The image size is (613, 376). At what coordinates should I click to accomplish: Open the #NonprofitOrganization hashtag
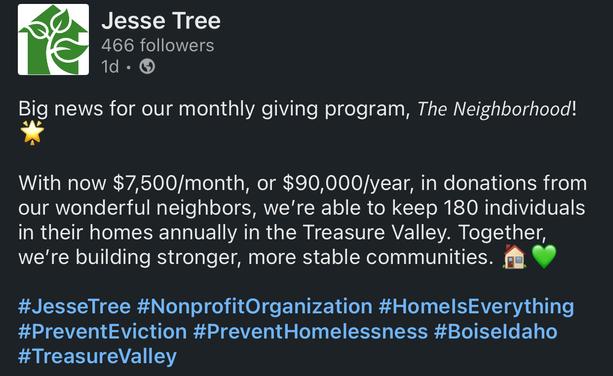(255, 306)
